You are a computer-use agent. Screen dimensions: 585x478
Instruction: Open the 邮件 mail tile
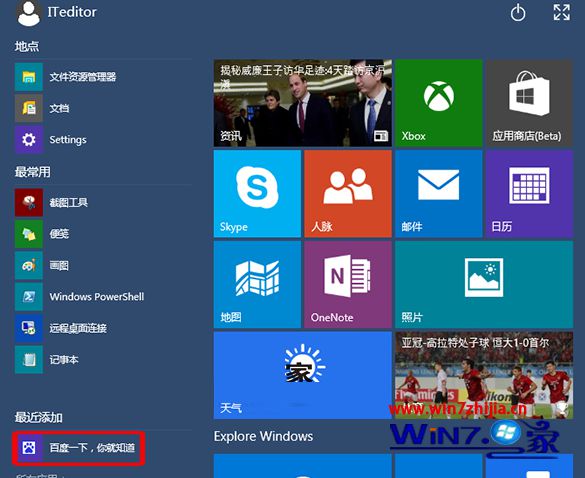(x=438, y=194)
